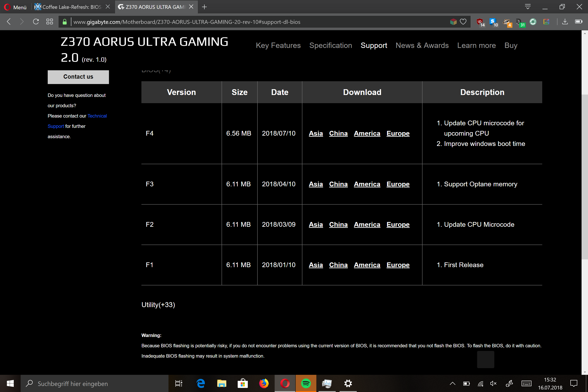Open the News & Awards section
Image resolution: width=588 pixels, height=392 pixels.
click(x=422, y=46)
